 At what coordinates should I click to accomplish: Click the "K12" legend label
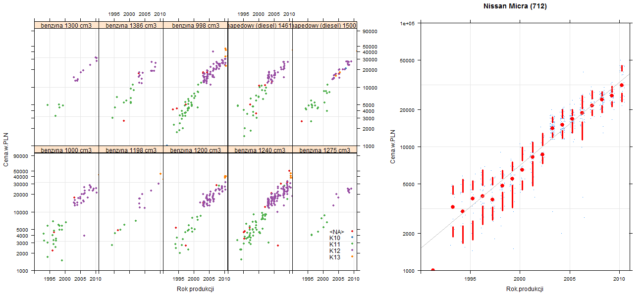click(335, 251)
